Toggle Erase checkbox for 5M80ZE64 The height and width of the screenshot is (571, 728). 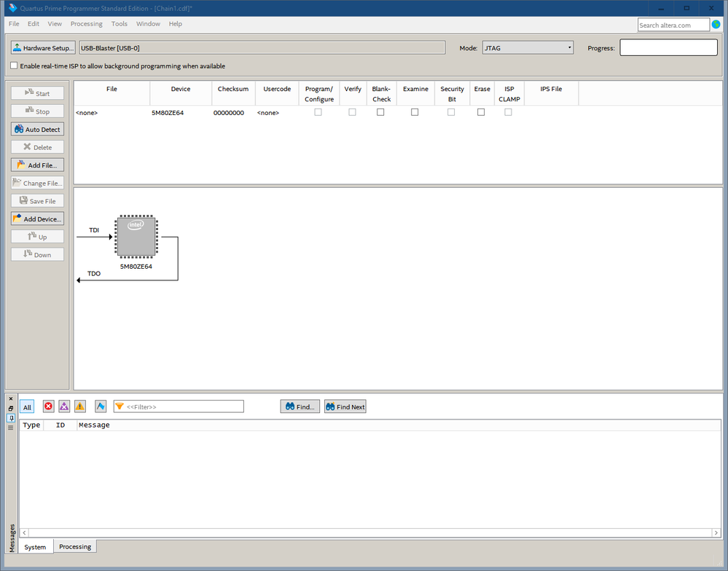pos(481,112)
